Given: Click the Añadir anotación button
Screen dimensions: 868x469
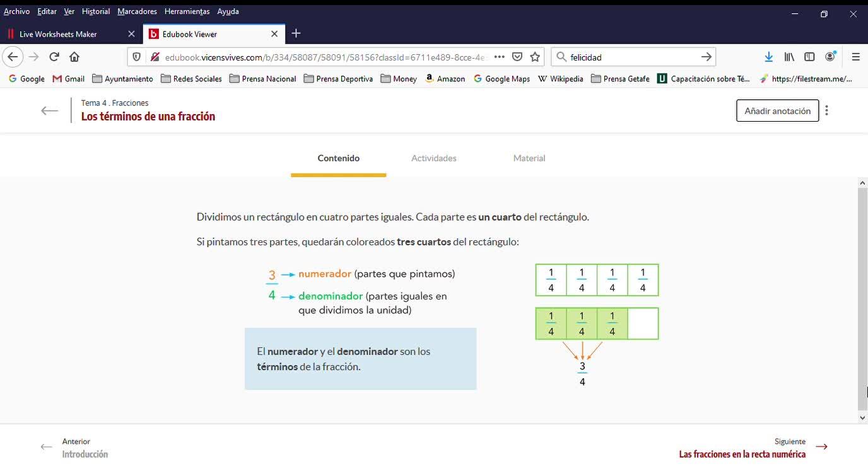Looking at the screenshot, I should [777, 110].
